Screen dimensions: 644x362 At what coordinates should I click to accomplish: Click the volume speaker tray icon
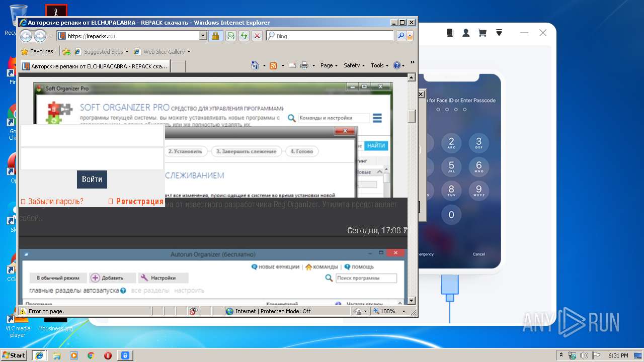tap(585, 355)
